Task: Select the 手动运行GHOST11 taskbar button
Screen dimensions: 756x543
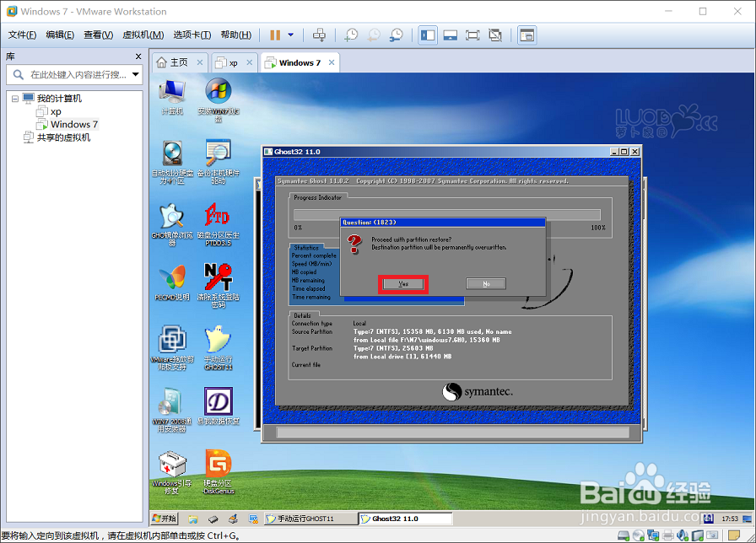Action: (x=310, y=519)
